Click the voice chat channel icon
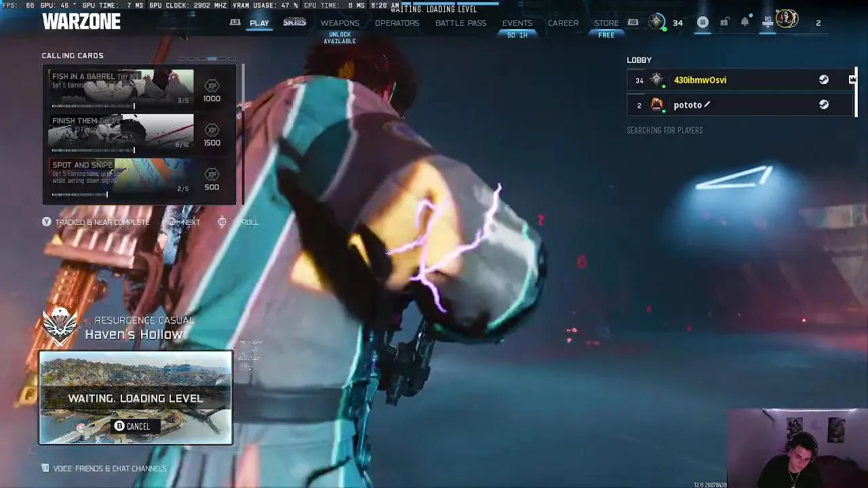Screen dimensions: 868x488 pos(45,468)
